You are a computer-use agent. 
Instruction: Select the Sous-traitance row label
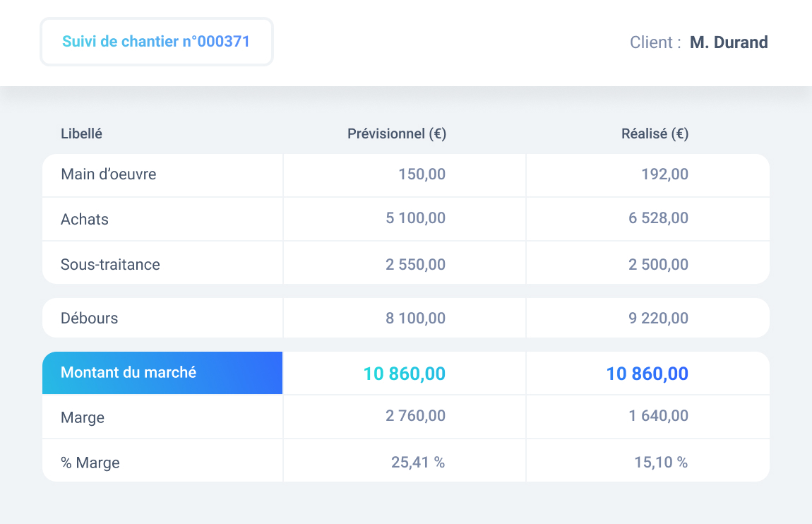click(110, 265)
